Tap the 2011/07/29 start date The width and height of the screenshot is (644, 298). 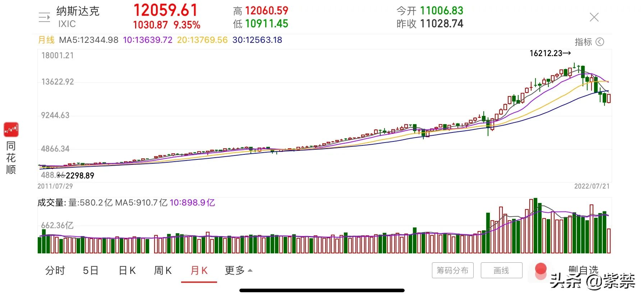[x=55, y=186]
